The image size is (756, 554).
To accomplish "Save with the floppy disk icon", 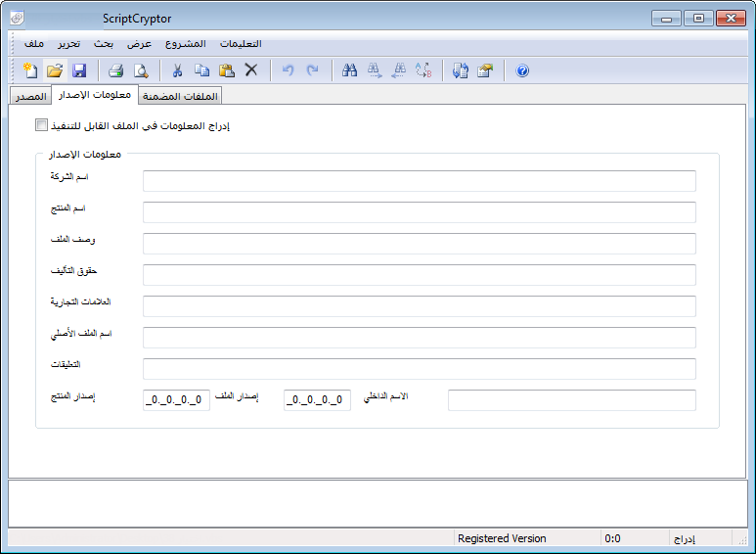I will pyautogui.click(x=79, y=70).
